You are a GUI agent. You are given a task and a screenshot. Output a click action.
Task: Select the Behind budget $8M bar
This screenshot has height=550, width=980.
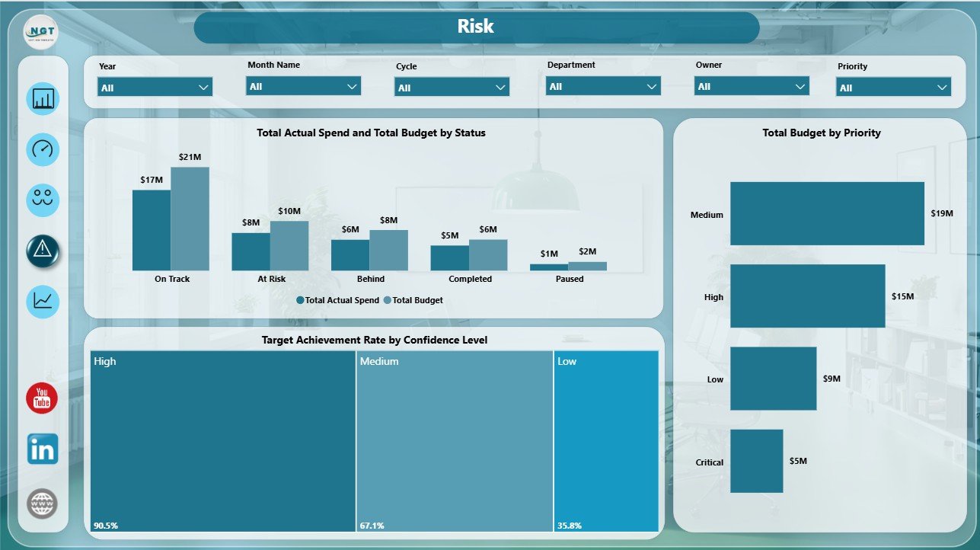coord(388,251)
